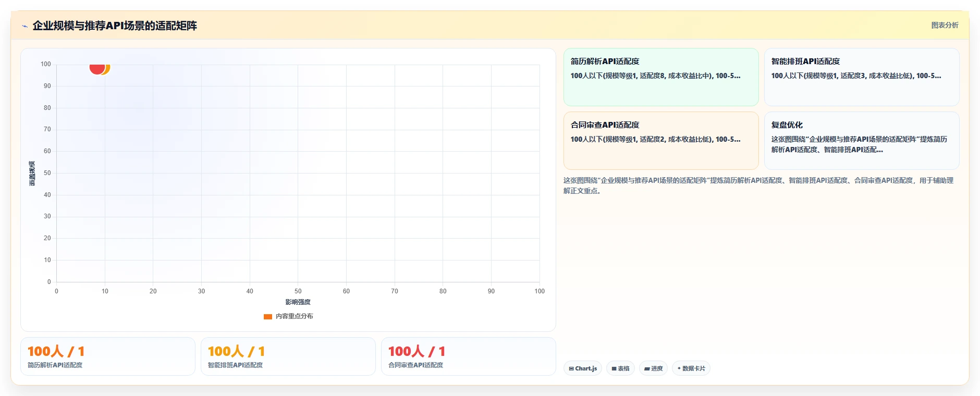
Task: Click the 数据卡片 tag chip
Action: pos(691,368)
